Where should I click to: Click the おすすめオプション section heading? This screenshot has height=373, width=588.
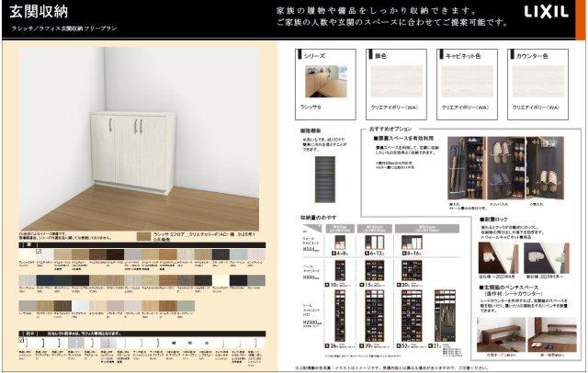point(392,130)
